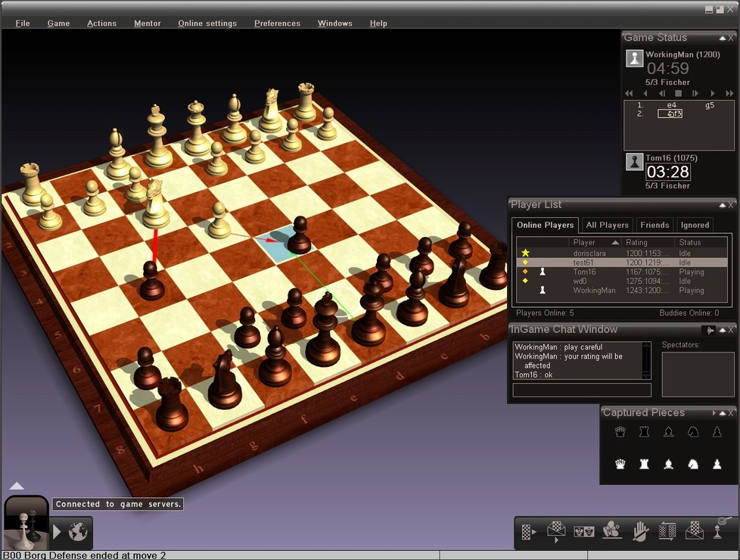Switch to the Friends tab
This screenshot has height=560, width=740.
[654, 225]
